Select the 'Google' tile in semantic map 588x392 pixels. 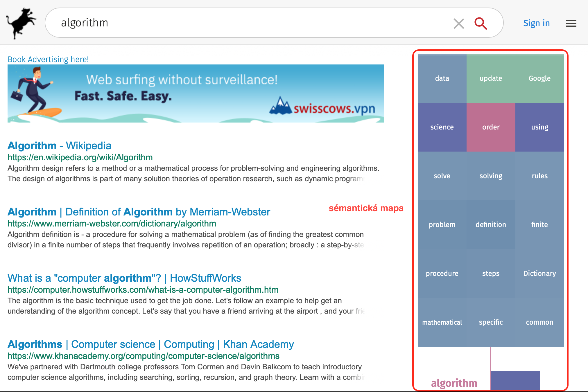539,78
